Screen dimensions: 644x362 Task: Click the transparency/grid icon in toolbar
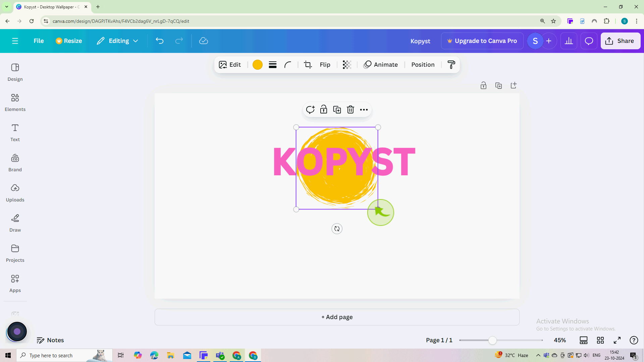pos(346,65)
